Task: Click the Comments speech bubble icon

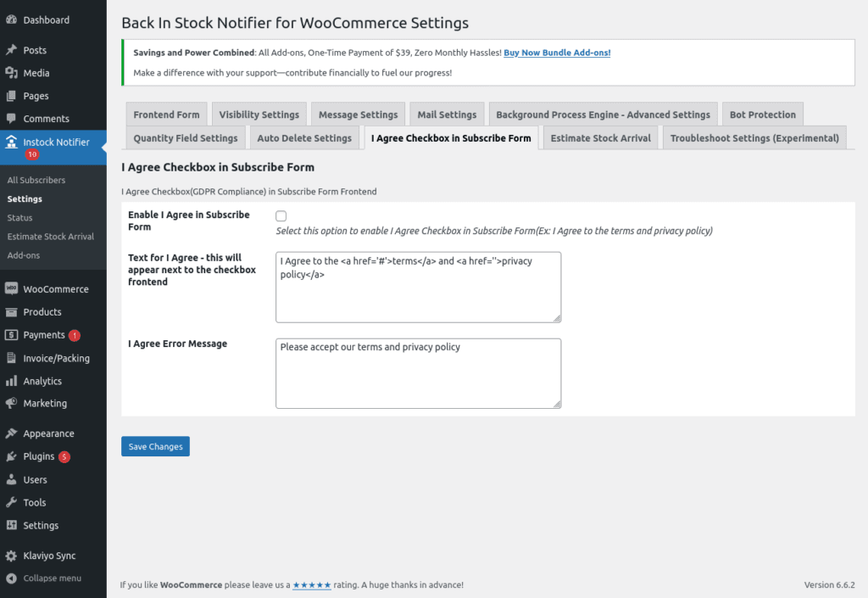Action: coord(11,119)
